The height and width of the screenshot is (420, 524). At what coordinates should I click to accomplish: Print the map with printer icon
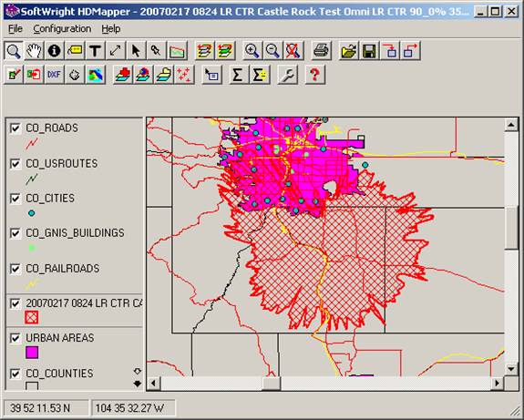coord(321,51)
